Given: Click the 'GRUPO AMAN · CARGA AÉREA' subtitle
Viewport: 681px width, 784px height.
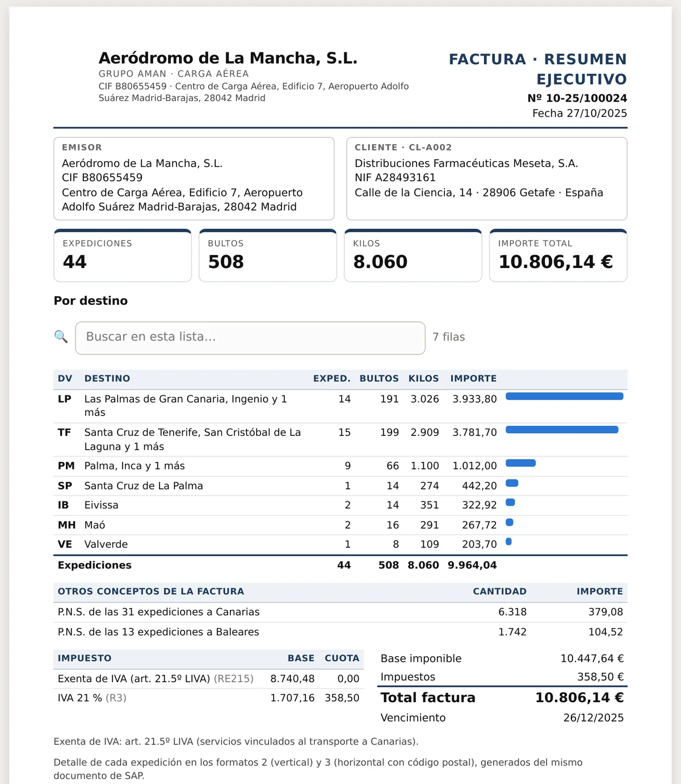Looking at the screenshot, I should 174,74.
